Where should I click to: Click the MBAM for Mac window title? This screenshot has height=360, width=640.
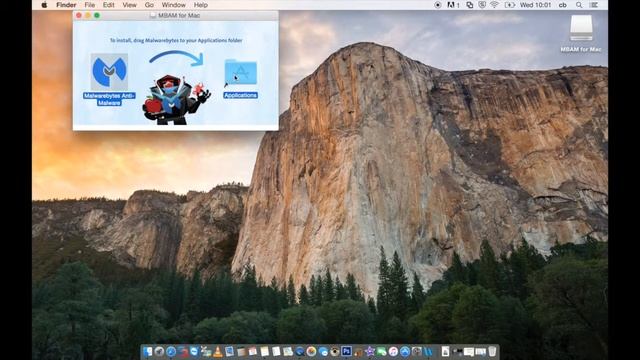click(179, 16)
